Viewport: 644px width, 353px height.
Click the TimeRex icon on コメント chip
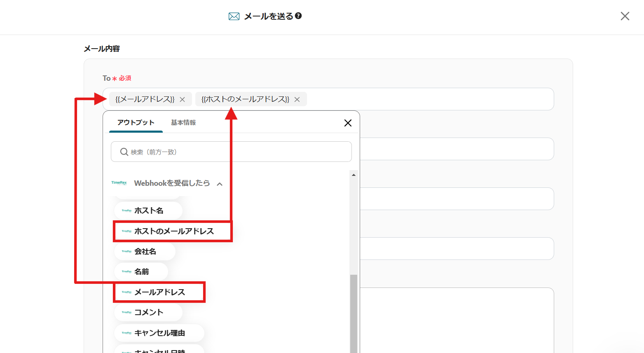pyautogui.click(x=126, y=312)
